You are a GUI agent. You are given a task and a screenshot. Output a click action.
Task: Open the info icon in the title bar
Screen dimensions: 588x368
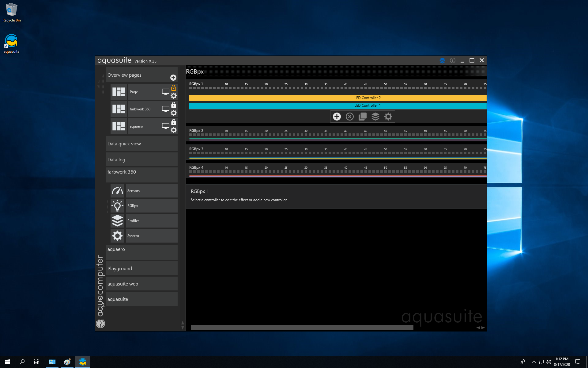point(453,60)
